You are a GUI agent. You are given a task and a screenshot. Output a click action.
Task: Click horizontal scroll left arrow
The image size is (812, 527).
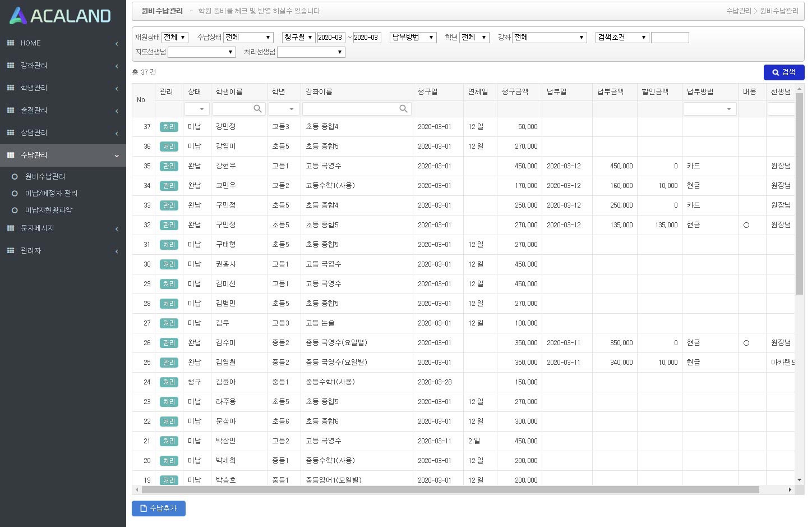(137, 490)
